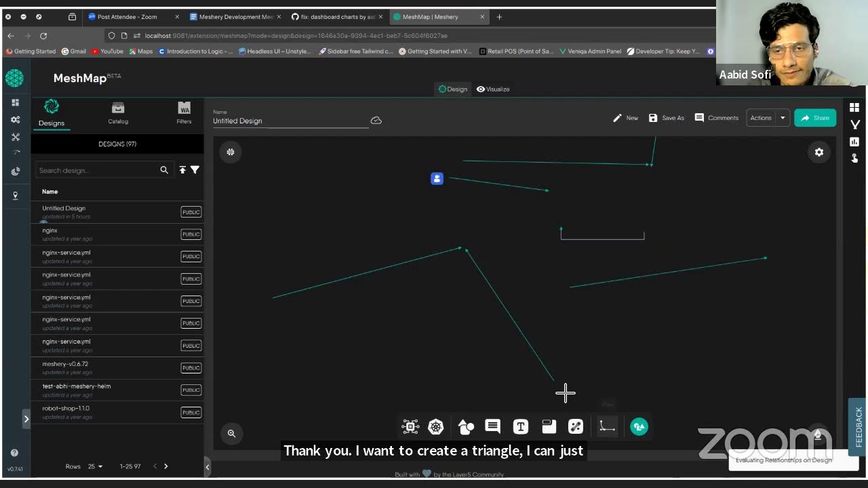
Task: Select the shapes tool in dock
Action: (x=465, y=426)
